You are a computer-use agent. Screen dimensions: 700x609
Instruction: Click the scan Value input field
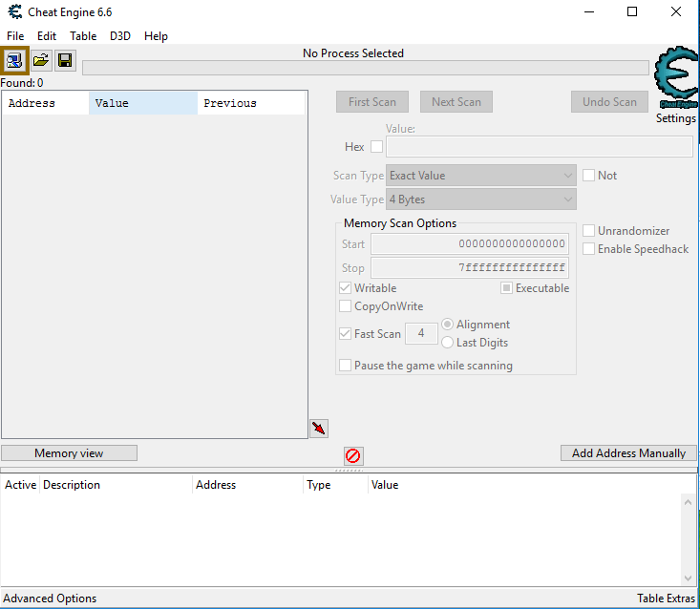(540, 147)
